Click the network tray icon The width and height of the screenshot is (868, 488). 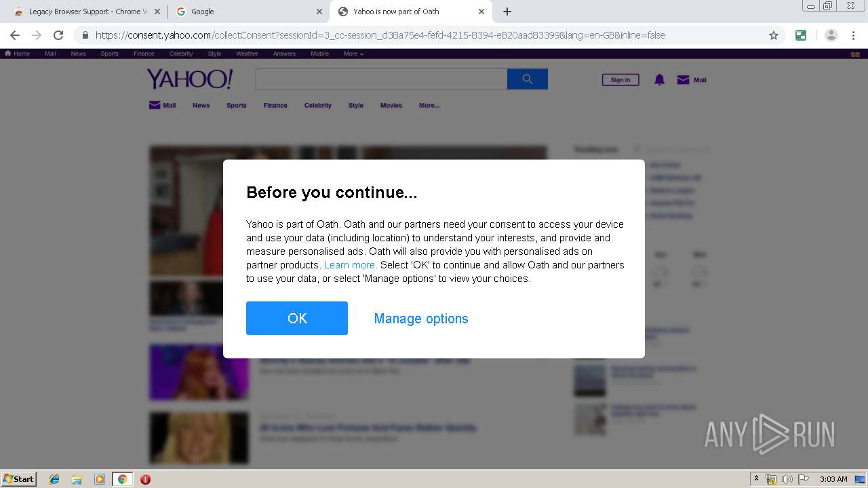[771, 479]
